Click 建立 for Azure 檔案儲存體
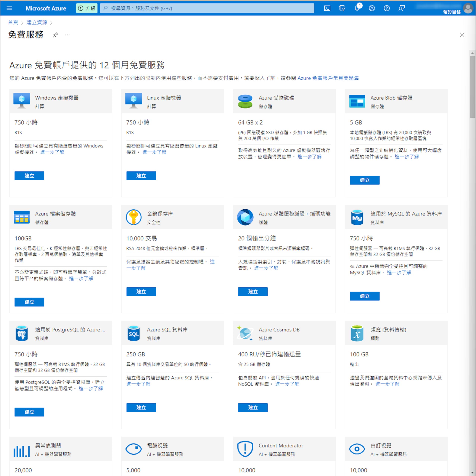Screen dimensions: 476x476 point(29,302)
